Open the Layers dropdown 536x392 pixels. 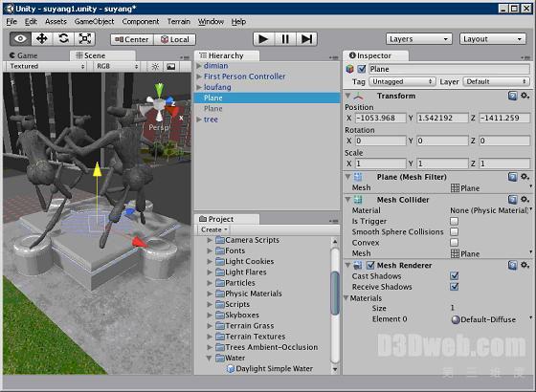coord(419,39)
